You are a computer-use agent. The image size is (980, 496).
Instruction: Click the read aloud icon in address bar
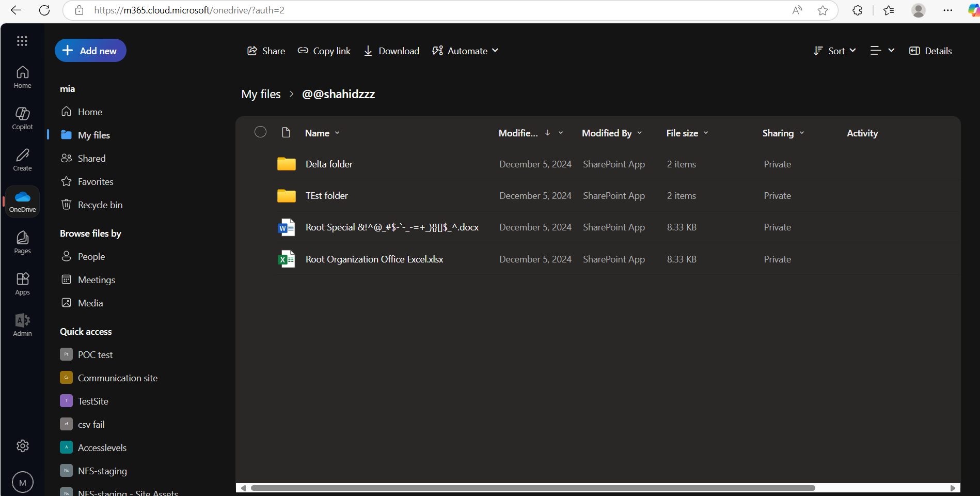[797, 10]
